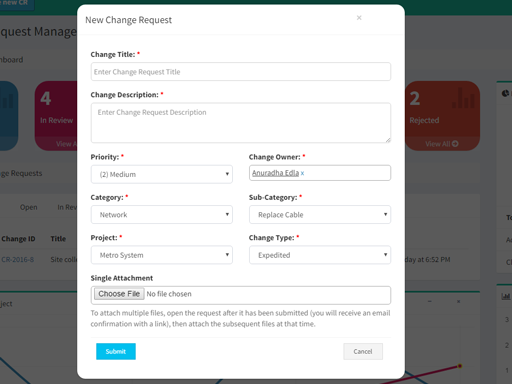Open the Category dropdown showing Network

pos(162,215)
